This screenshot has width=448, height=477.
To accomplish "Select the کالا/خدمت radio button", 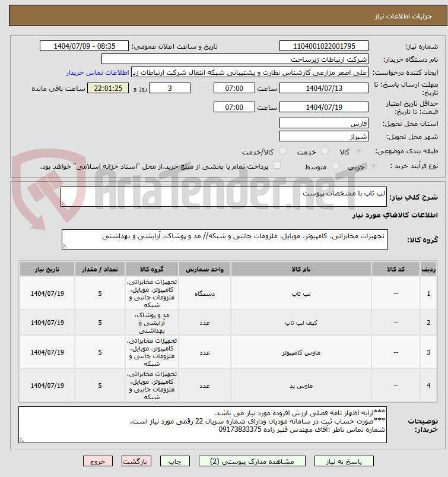I will [x=282, y=151].
